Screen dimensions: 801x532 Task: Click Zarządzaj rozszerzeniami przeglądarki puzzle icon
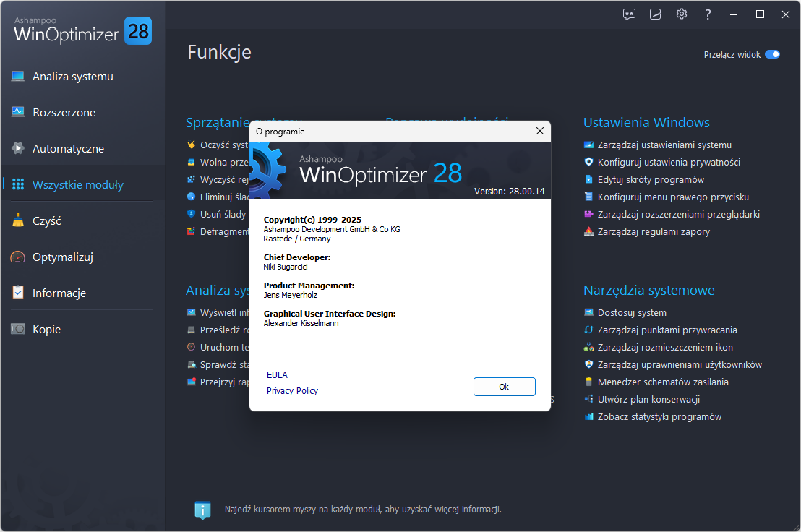[x=588, y=215]
